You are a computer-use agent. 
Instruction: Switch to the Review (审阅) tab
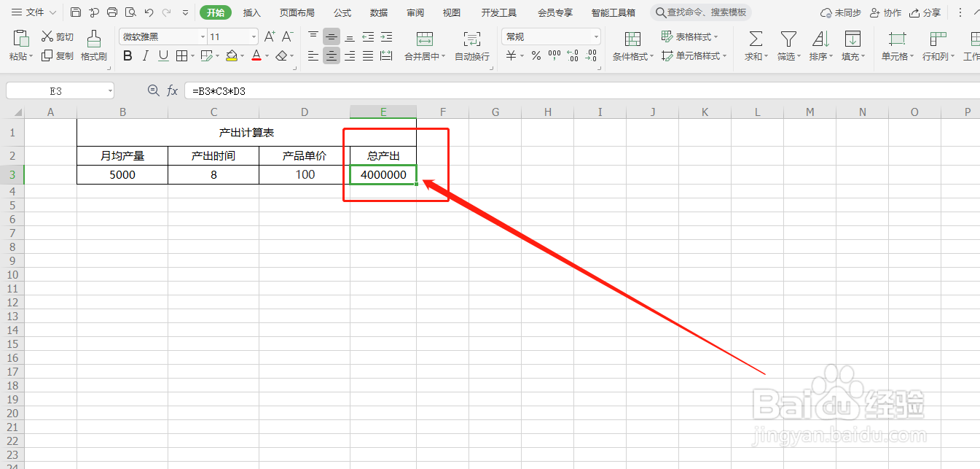pos(415,13)
